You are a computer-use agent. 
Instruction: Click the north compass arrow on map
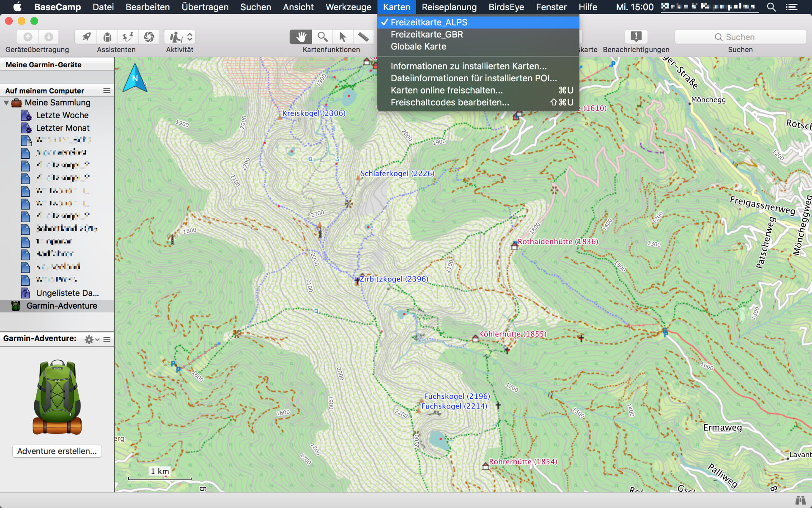click(135, 78)
